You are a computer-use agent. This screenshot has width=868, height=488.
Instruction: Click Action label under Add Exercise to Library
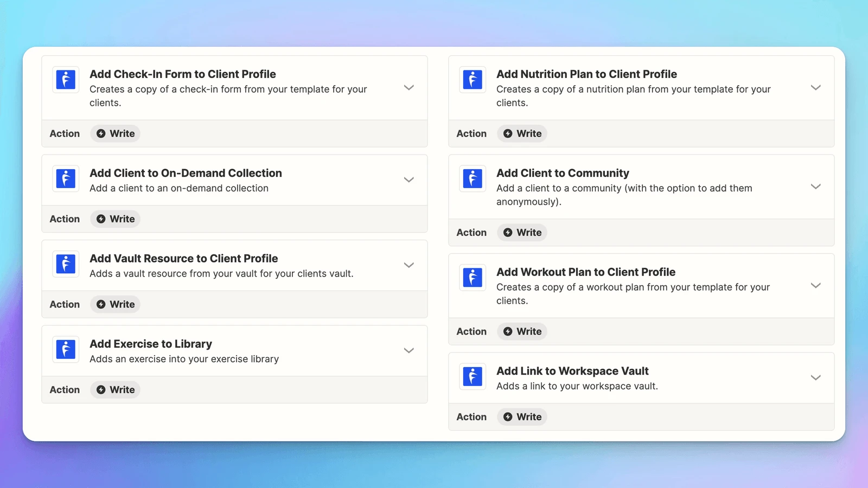coord(65,390)
